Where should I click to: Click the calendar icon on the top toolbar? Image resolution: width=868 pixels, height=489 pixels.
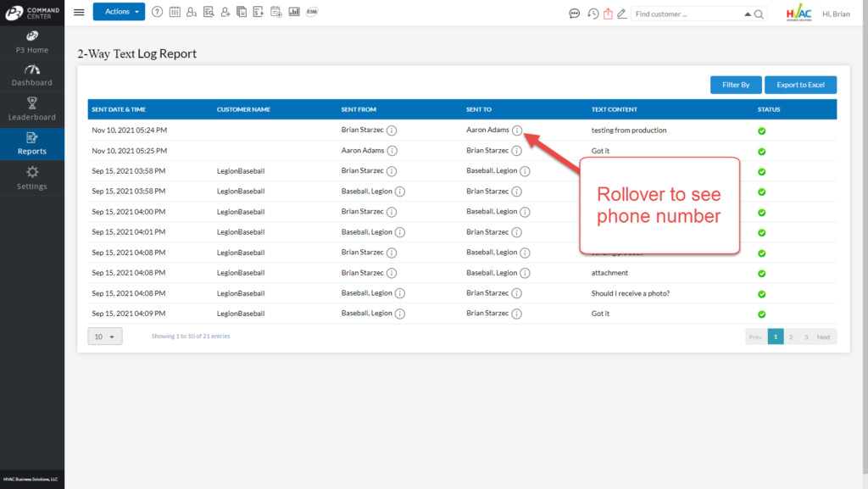175,11
